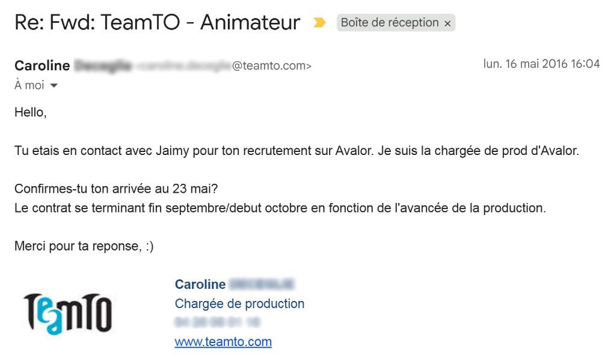Viewport: 614px width, 364px height.
Task: Click the Caroline name in the signature
Action: [200, 284]
